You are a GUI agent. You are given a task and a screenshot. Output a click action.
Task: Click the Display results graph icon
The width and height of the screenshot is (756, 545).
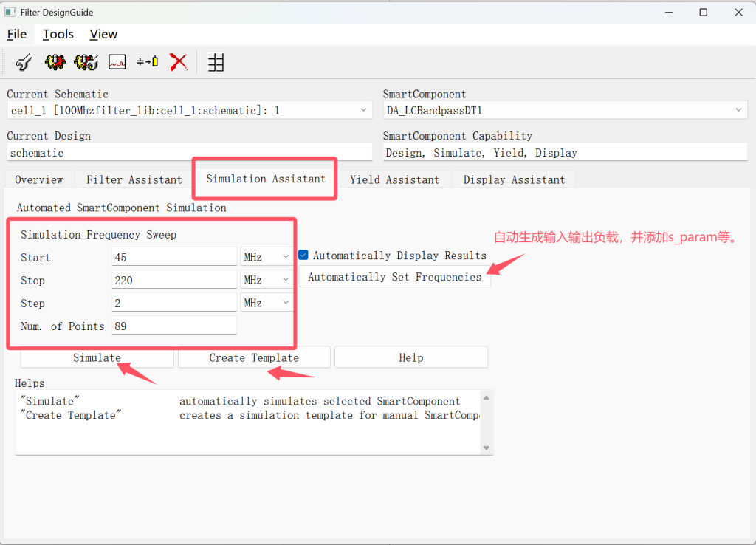coord(117,62)
